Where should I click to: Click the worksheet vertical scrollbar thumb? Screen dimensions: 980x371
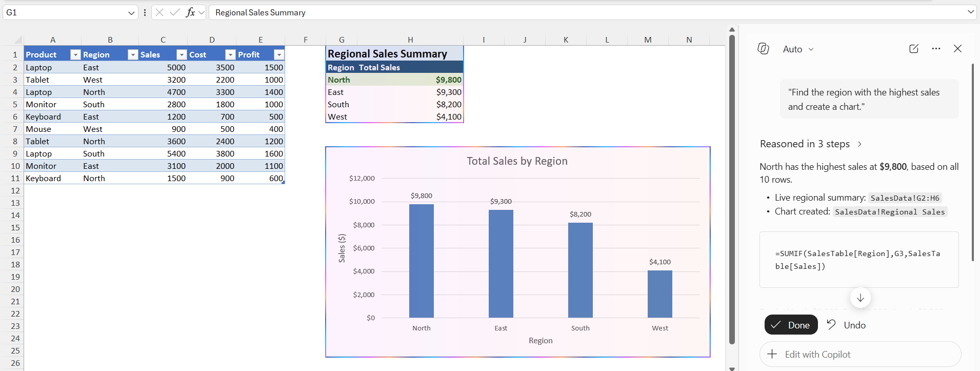[732, 190]
